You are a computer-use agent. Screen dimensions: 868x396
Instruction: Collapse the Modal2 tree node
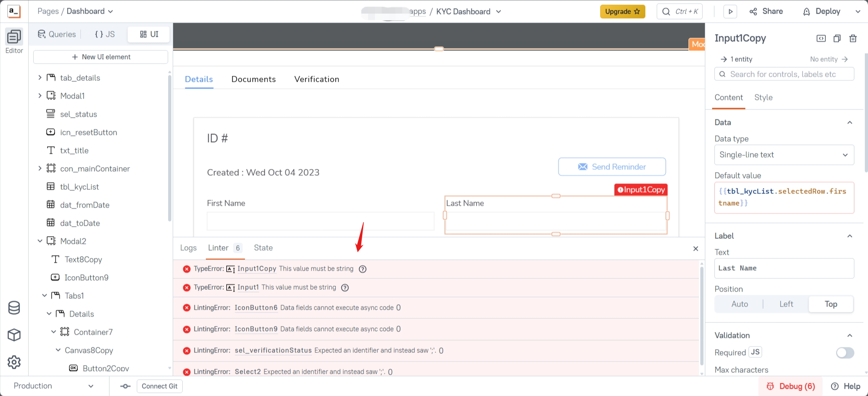pos(40,241)
